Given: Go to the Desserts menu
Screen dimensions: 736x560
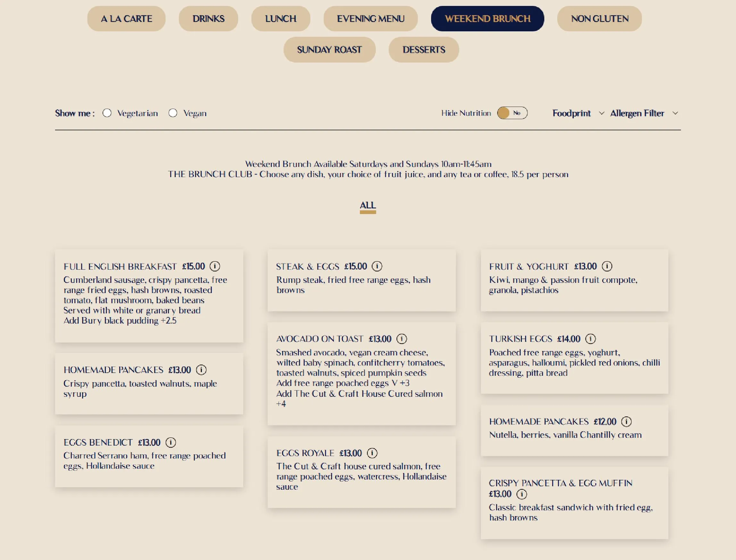Looking at the screenshot, I should 424,50.
